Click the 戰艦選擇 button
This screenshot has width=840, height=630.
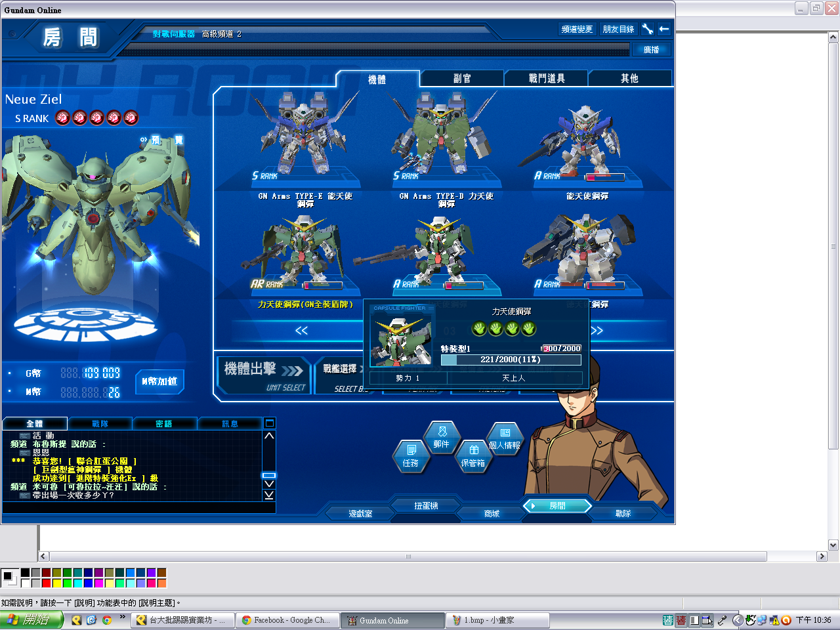(340, 375)
